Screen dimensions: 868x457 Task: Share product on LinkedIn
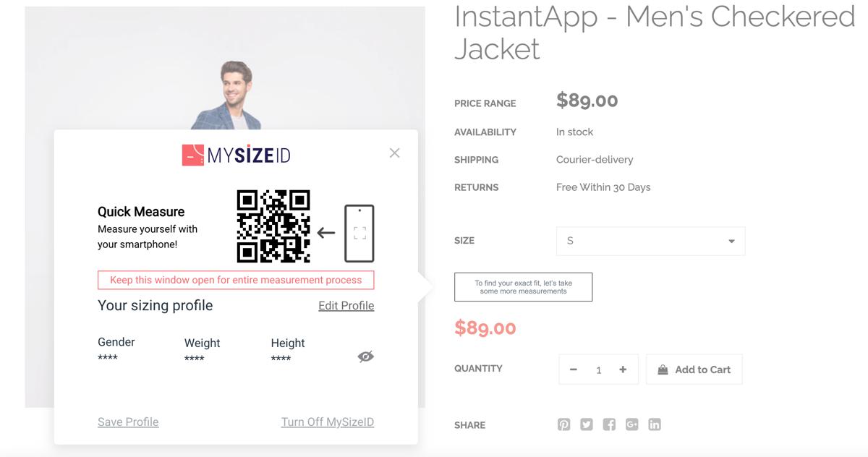(655, 424)
